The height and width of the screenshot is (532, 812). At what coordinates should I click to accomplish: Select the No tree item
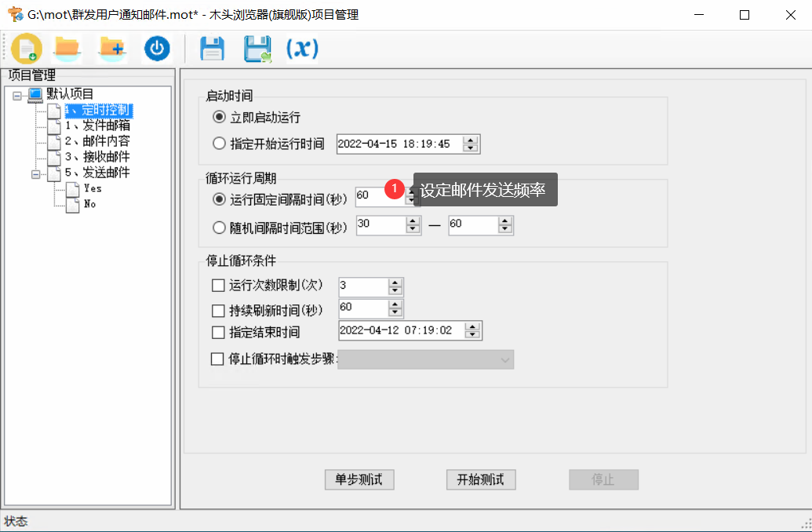coord(90,204)
